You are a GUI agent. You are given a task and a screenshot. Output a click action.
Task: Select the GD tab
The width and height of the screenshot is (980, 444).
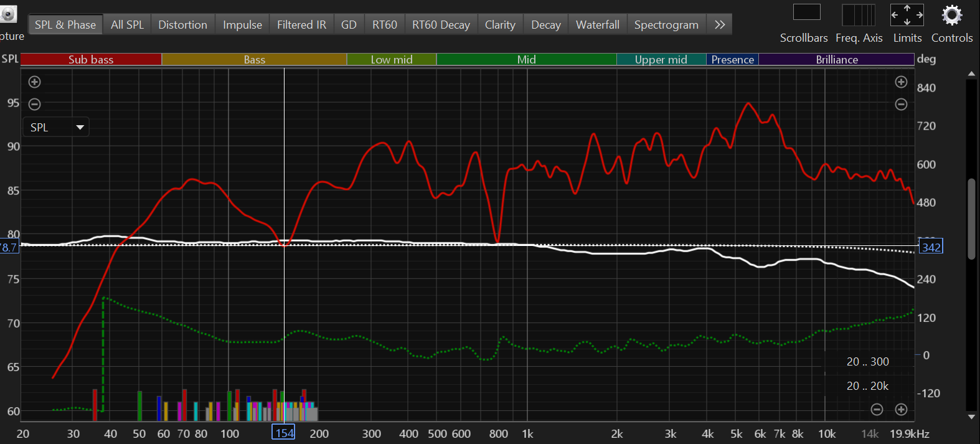tap(349, 25)
